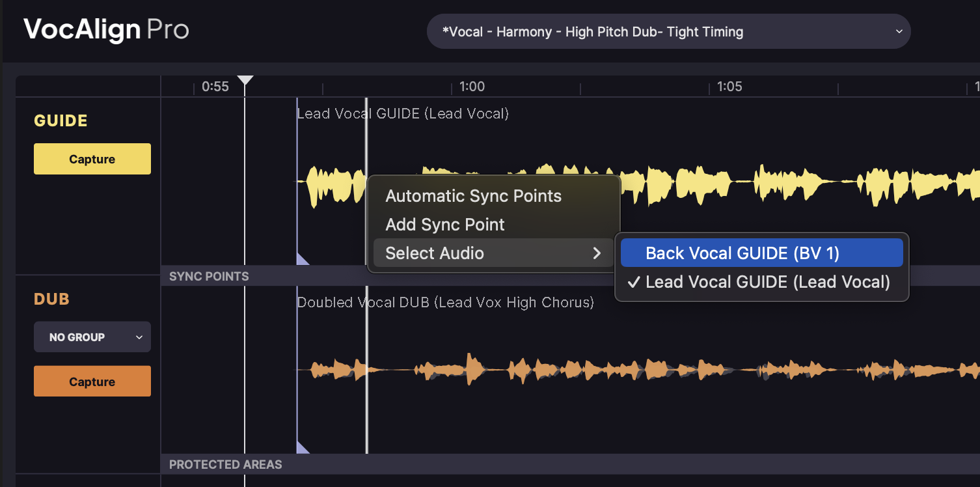Select Add Sync Point in the context menu
Image resolution: width=980 pixels, height=487 pixels.
pyautogui.click(x=445, y=225)
